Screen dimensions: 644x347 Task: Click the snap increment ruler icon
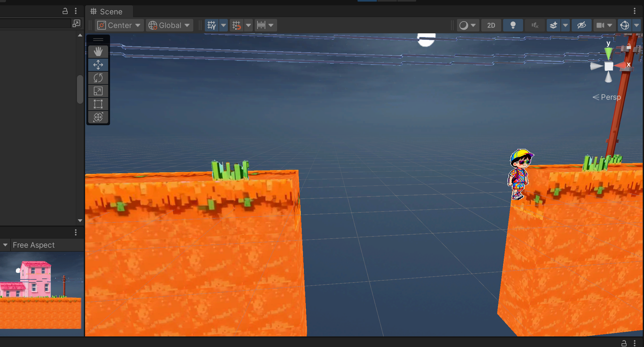click(x=261, y=25)
